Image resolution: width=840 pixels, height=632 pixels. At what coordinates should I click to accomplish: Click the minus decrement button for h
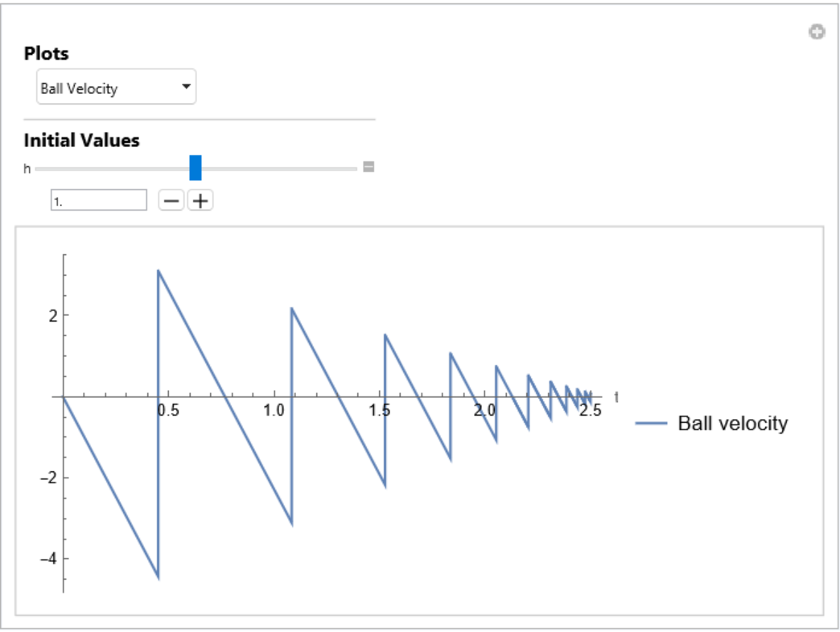pyautogui.click(x=171, y=200)
